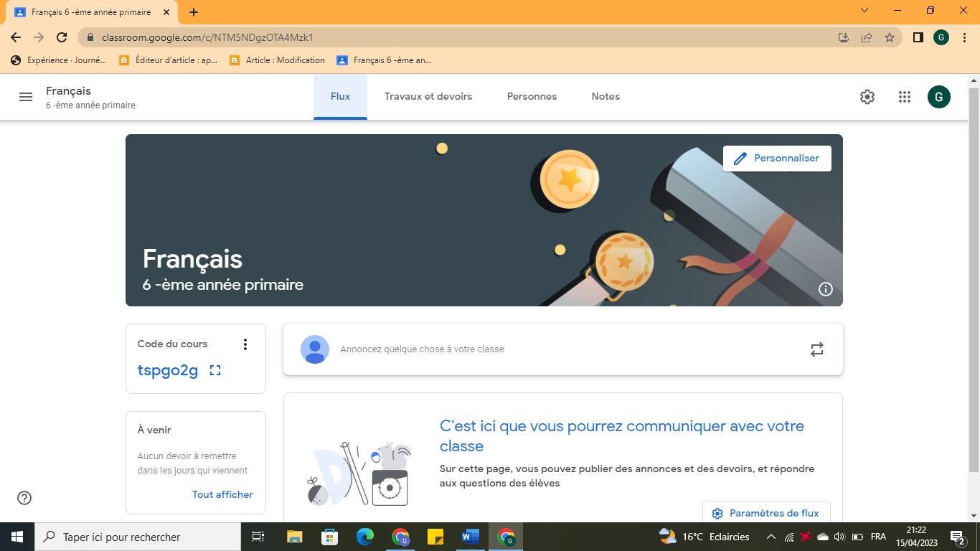Expand the Chrome tab search chevron

click(x=864, y=11)
